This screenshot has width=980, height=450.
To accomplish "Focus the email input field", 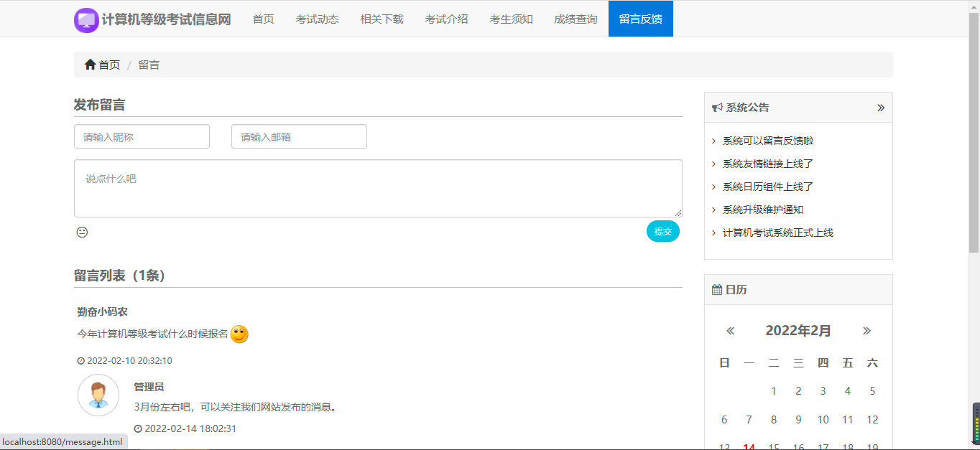I will point(299,136).
